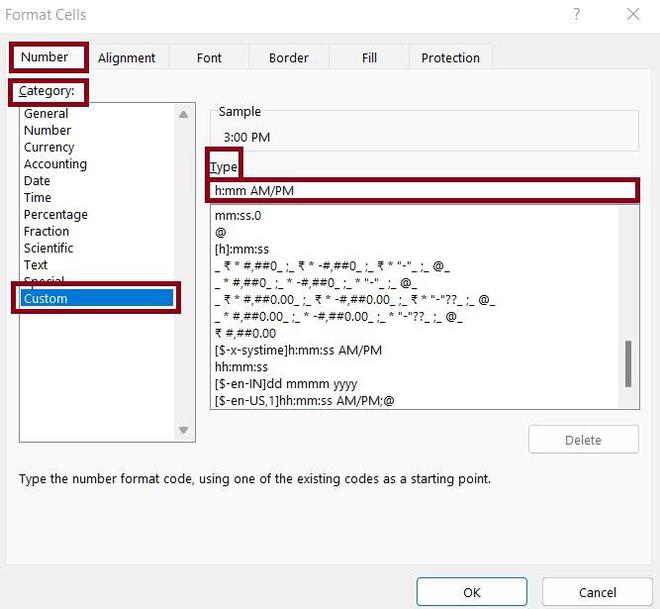Click the Cancel button
The image size is (660, 609).
(x=597, y=592)
